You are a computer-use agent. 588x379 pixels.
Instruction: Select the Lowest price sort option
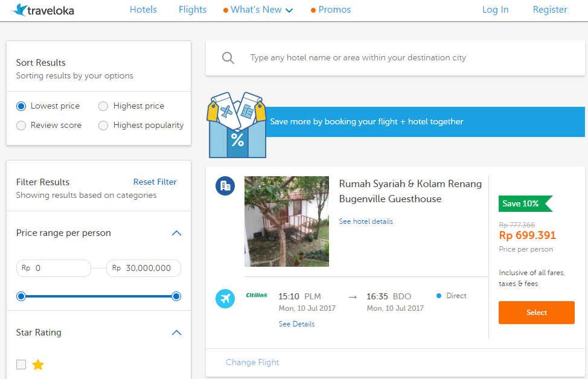click(21, 106)
